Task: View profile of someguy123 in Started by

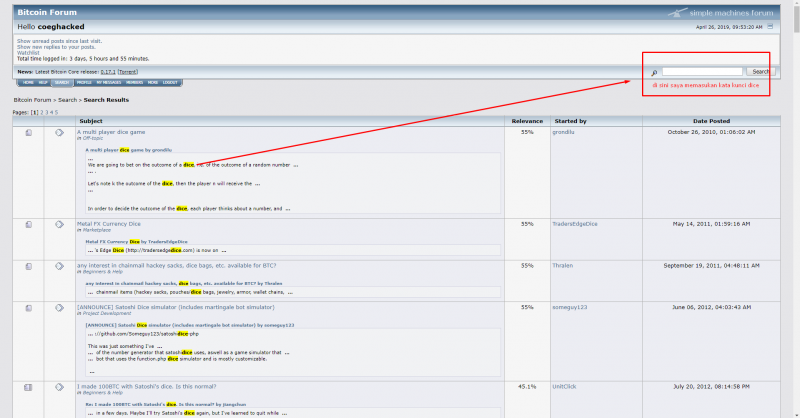Action: click(570, 308)
